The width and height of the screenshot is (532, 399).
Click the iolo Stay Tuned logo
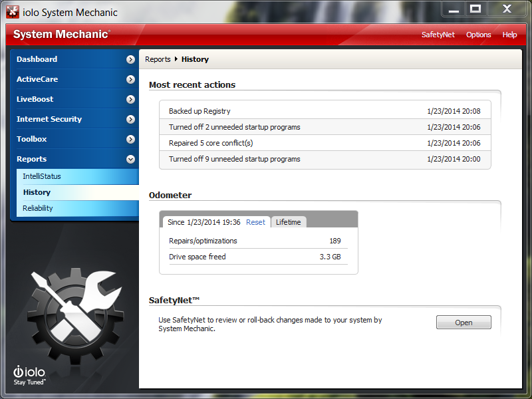click(30, 375)
